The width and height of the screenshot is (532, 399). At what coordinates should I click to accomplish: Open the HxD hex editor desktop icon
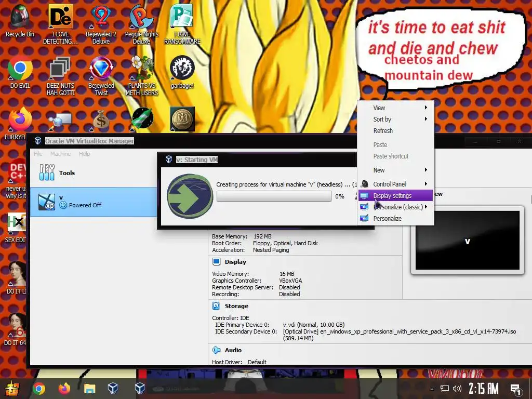17,222
